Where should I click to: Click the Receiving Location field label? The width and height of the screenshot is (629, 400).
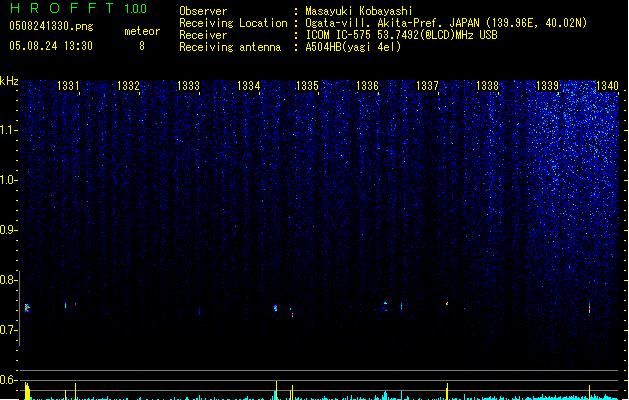click(233, 23)
